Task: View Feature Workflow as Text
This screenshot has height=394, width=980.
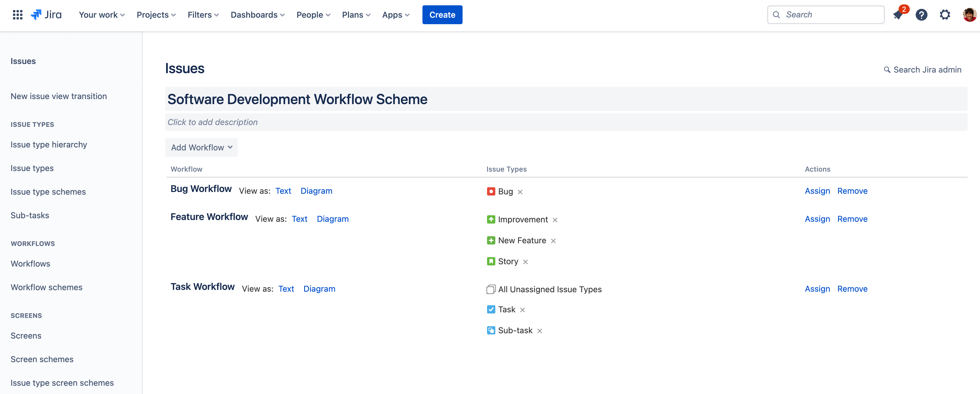Action: [299, 219]
